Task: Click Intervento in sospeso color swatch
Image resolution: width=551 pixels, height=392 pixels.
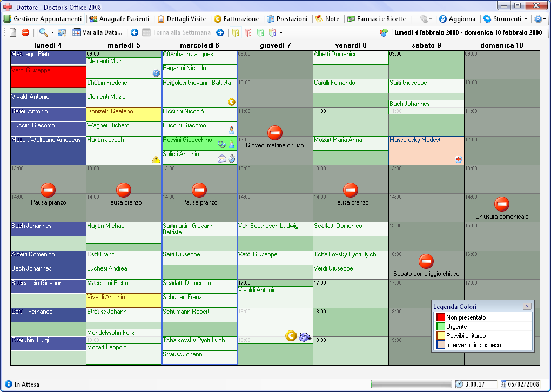Action: pos(441,345)
